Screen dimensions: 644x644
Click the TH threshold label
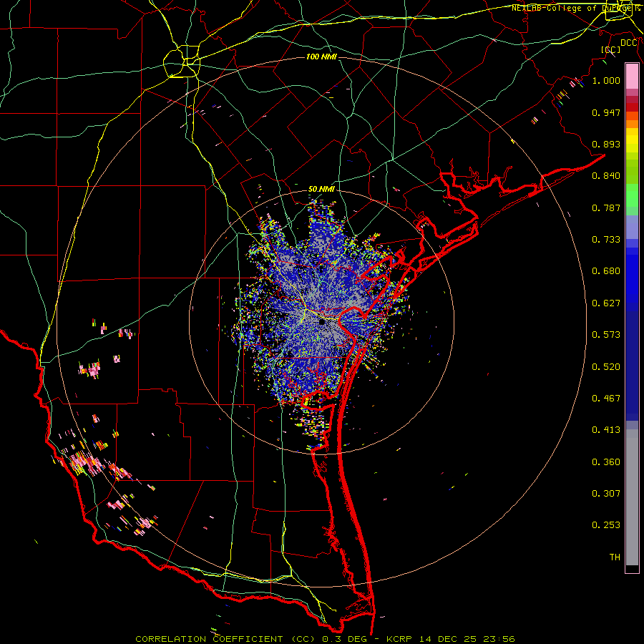pos(615,557)
